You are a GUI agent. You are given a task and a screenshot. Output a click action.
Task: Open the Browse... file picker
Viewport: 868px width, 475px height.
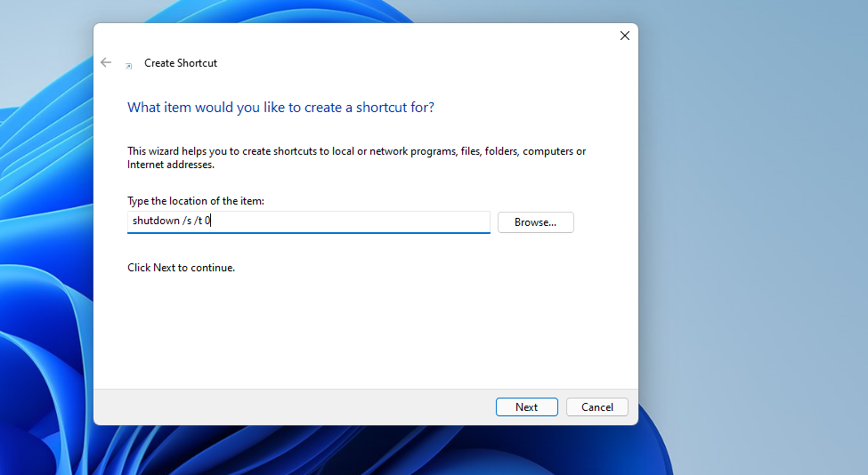(535, 222)
